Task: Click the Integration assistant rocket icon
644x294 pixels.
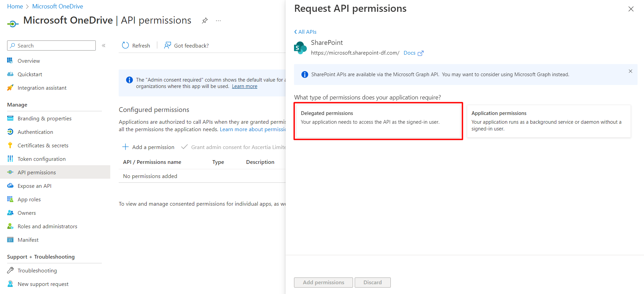Action: (x=10, y=88)
